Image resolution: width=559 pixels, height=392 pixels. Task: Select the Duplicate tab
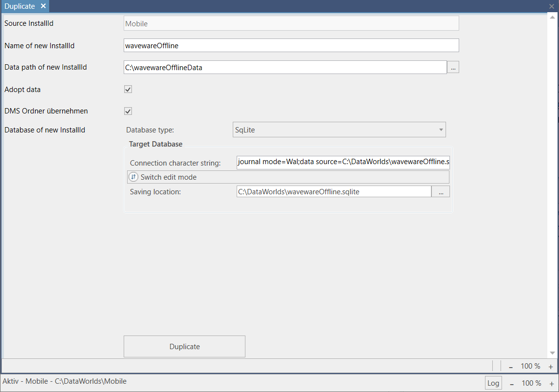click(20, 6)
